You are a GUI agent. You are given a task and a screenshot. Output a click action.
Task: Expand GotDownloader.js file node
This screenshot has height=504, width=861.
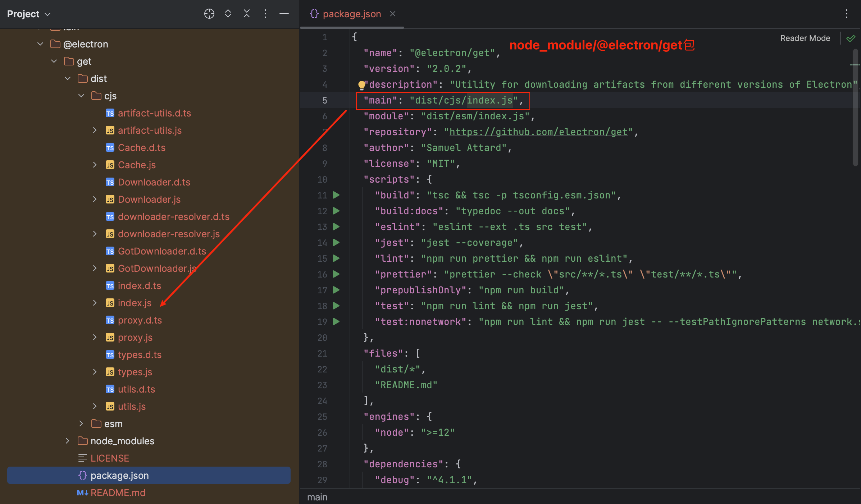[x=95, y=268]
